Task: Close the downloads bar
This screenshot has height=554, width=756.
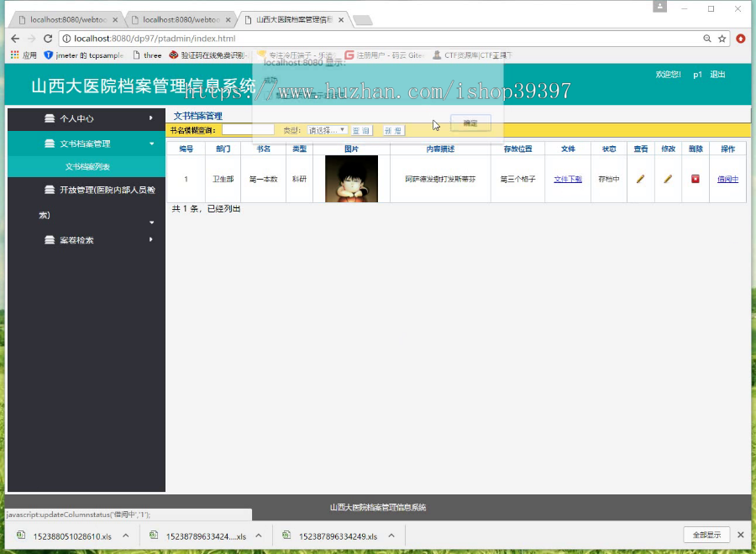Action: [741, 535]
